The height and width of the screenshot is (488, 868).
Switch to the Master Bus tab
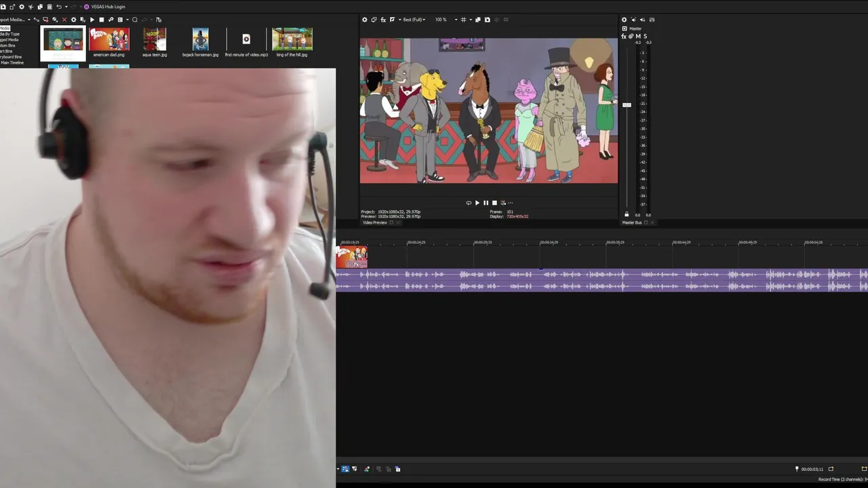click(632, 222)
